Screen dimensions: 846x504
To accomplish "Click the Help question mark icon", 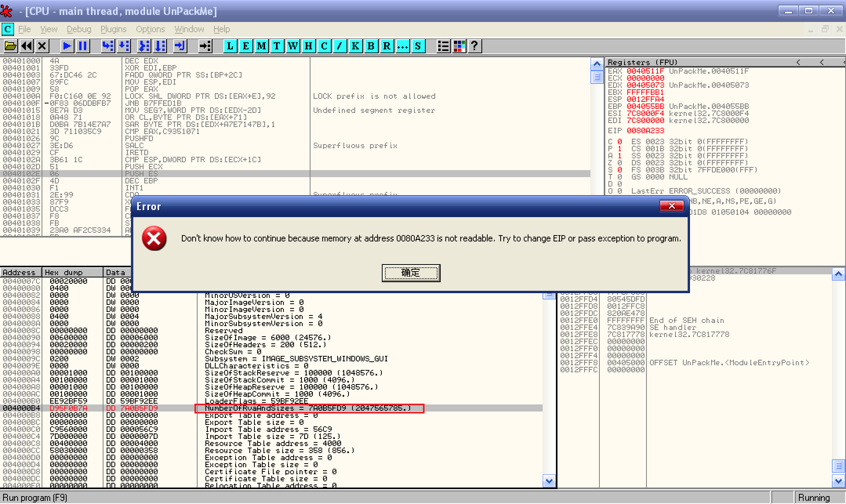I will (x=474, y=46).
